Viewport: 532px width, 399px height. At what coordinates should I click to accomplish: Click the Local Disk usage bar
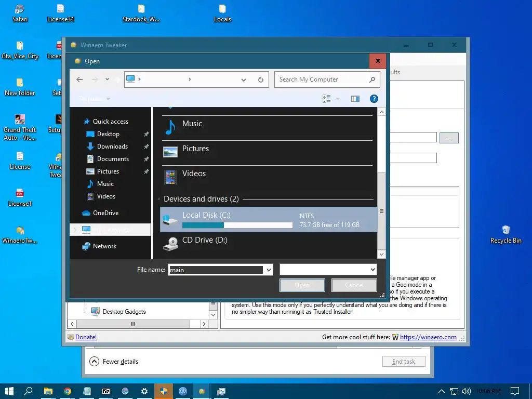click(x=237, y=225)
